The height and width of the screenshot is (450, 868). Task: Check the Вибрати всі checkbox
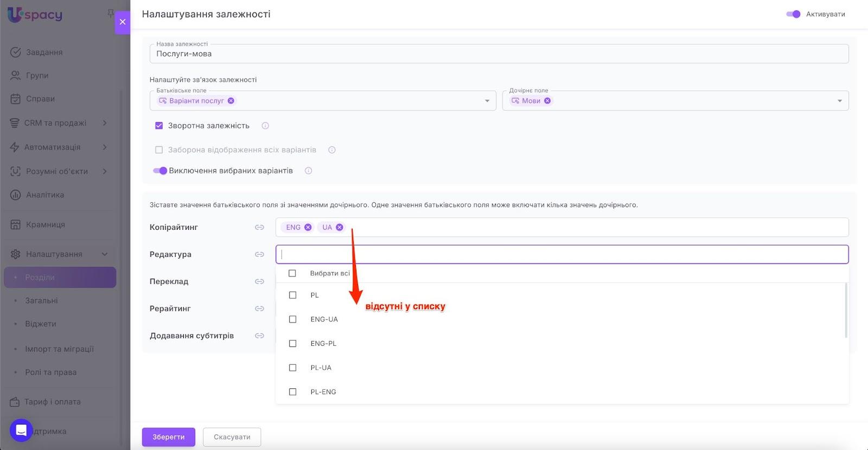pyautogui.click(x=292, y=273)
